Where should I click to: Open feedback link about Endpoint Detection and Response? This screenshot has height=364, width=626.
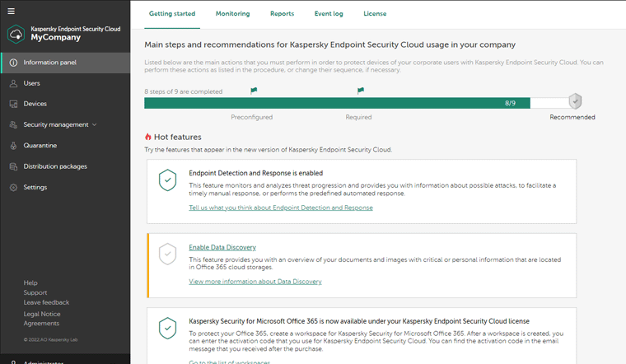pyautogui.click(x=281, y=208)
